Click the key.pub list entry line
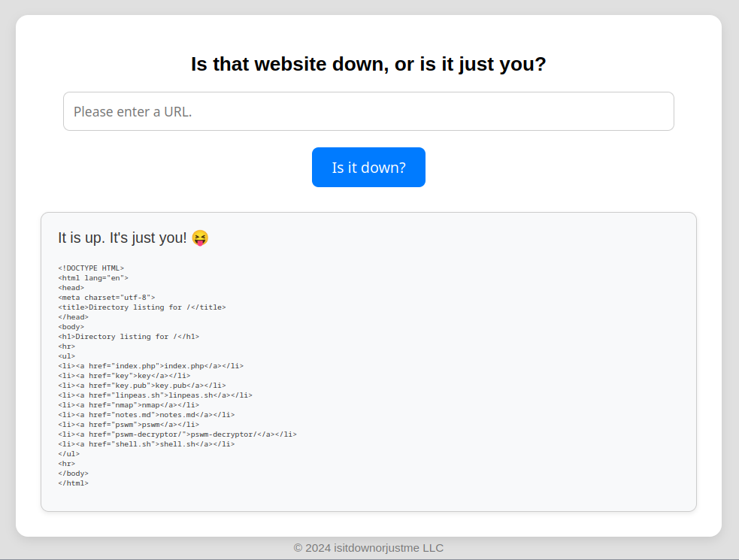Viewport: 739px width, 560px height. pos(142,386)
